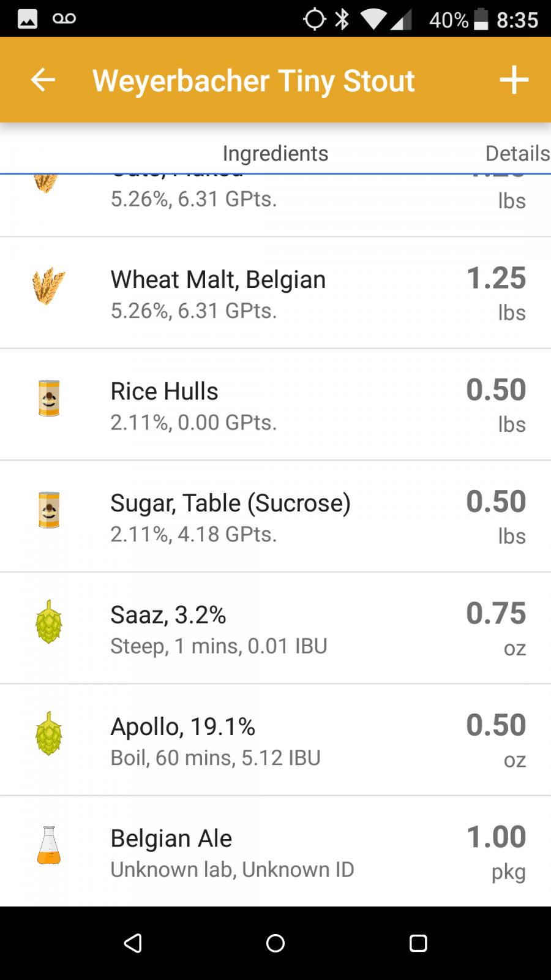
Task: Open the Belgian Ale yeast entry
Action: pyautogui.click(x=275, y=851)
